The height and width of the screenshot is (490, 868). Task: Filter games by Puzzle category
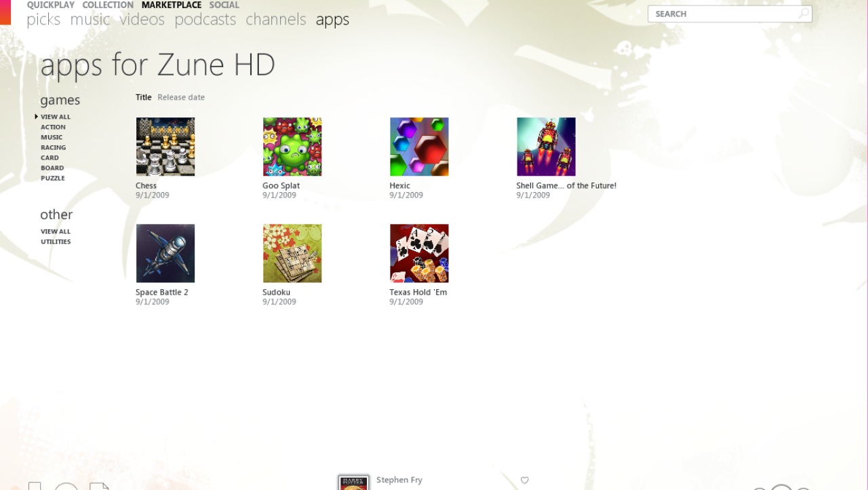[53, 178]
